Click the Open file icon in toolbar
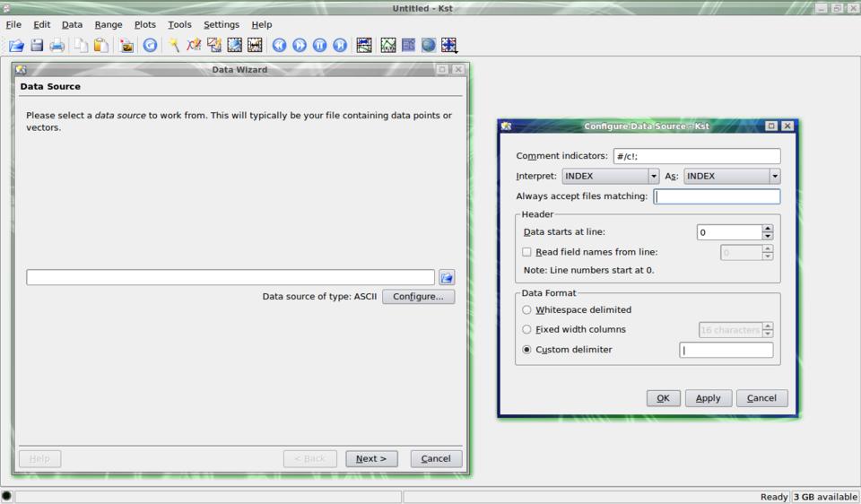Image resolution: width=861 pixels, height=504 pixels. (x=16, y=45)
